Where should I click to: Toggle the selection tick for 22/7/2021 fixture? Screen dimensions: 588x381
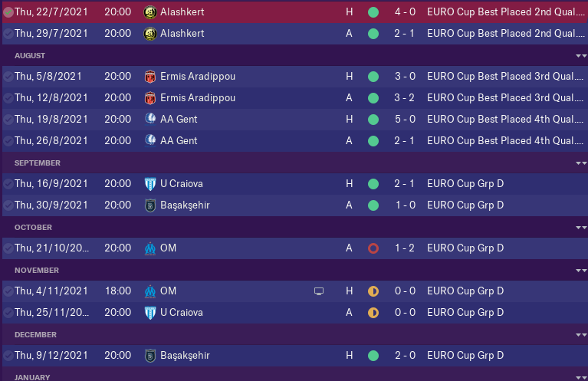tap(8, 12)
